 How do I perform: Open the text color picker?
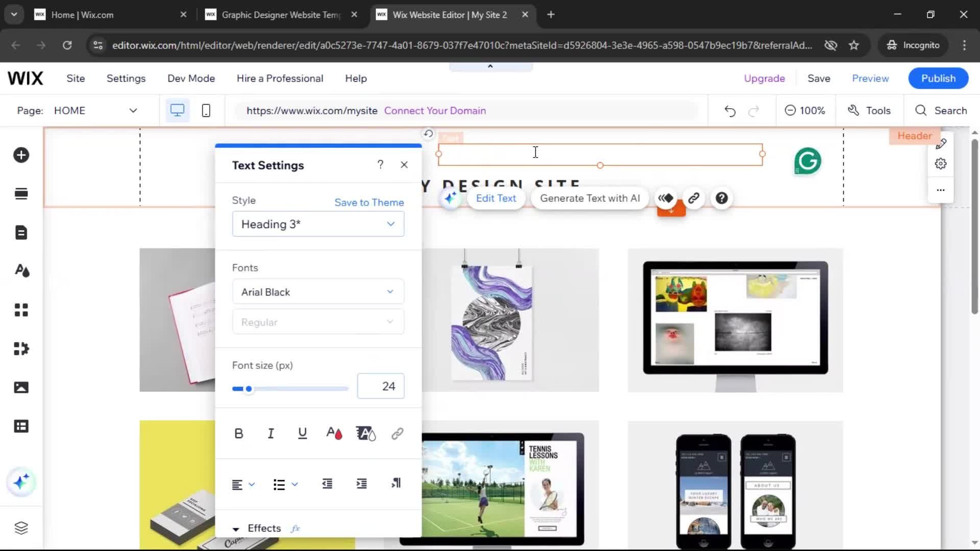tap(334, 434)
